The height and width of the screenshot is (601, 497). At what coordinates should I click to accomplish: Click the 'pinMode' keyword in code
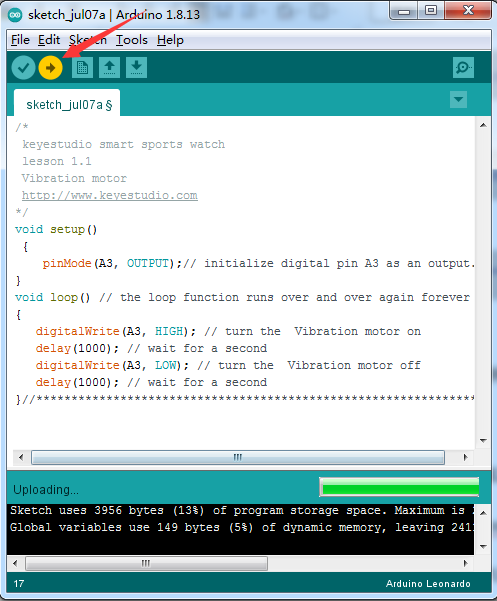(67, 264)
